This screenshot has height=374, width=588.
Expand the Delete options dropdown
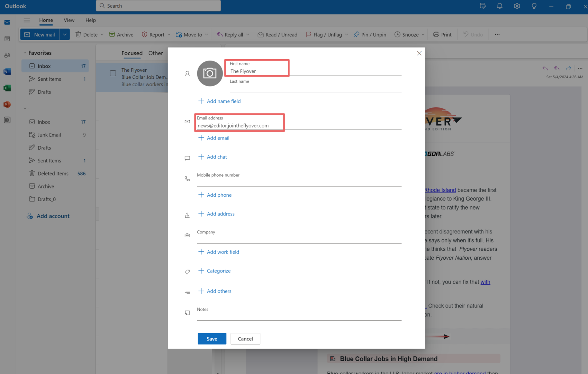pos(102,35)
